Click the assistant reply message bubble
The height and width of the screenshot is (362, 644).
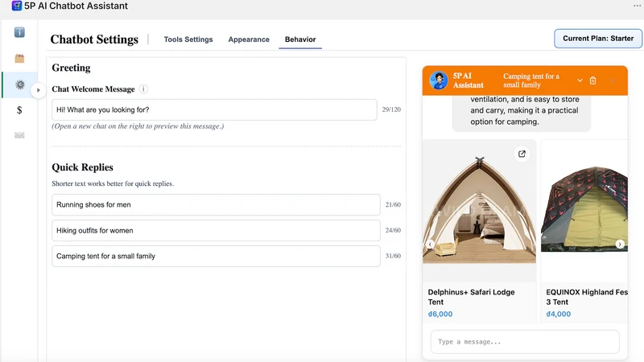pos(522,113)
